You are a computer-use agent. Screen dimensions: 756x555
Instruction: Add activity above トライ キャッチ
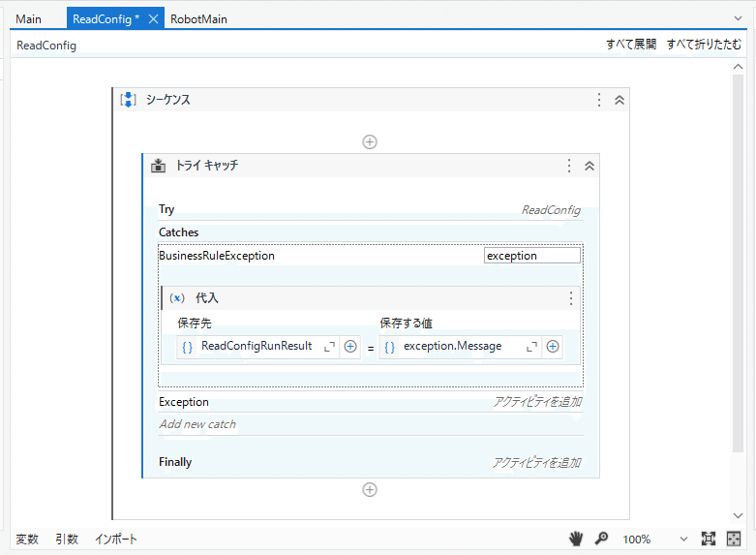pyautogui.click(x=370, y=141)
